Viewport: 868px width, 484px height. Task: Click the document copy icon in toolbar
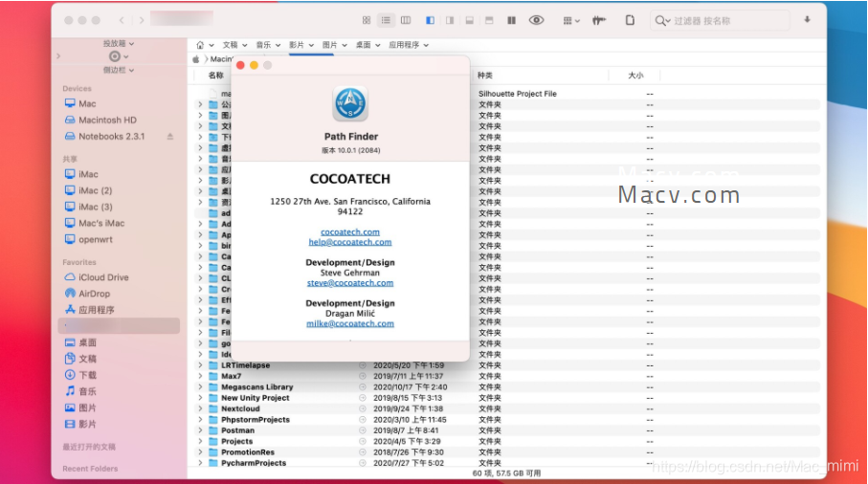pos(630,20)
